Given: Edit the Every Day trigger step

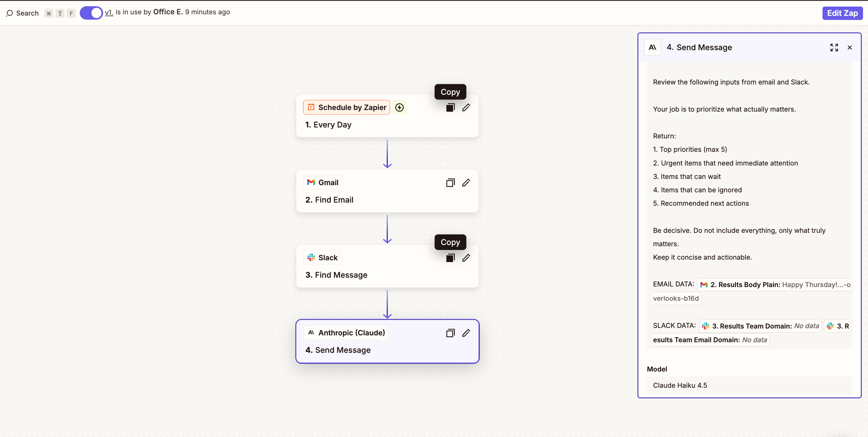Looking at the screenshot, I should point(466,108).
